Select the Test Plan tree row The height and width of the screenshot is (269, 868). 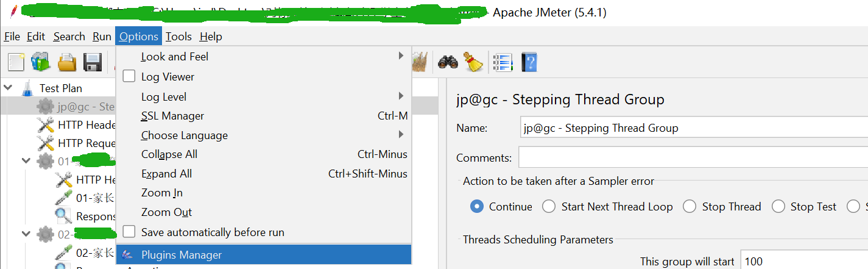coord(61,88)
